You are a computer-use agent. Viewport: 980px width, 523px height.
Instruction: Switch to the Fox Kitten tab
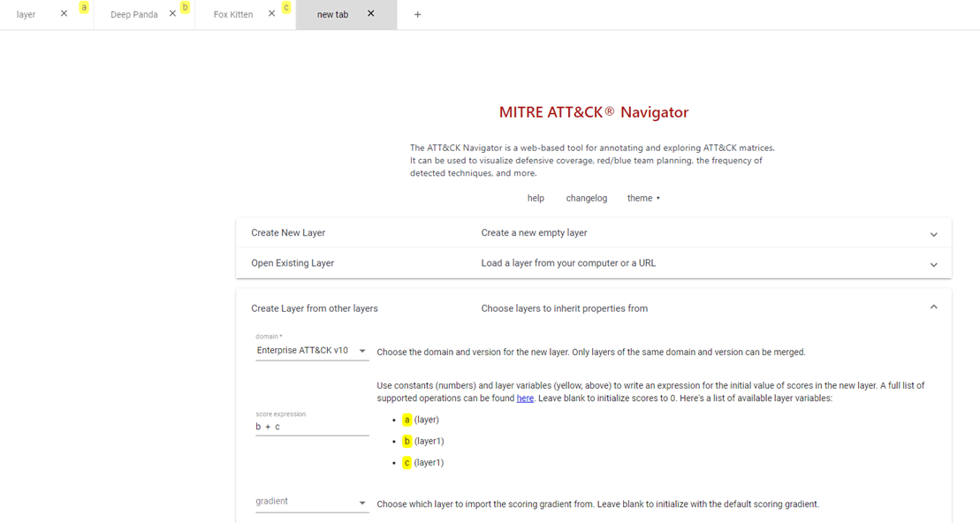point(233,15)
